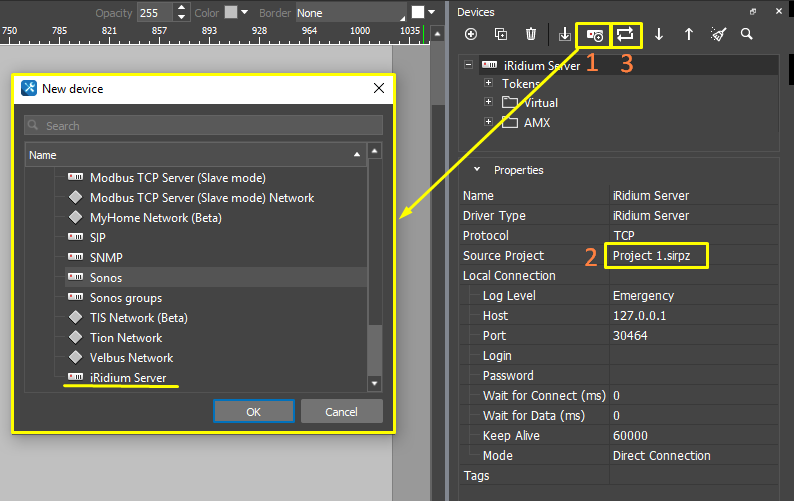Viewport: 794px width, 501px height.
Task: Collapse the iRidium Server tree node
Action: [x=469, y=65]
